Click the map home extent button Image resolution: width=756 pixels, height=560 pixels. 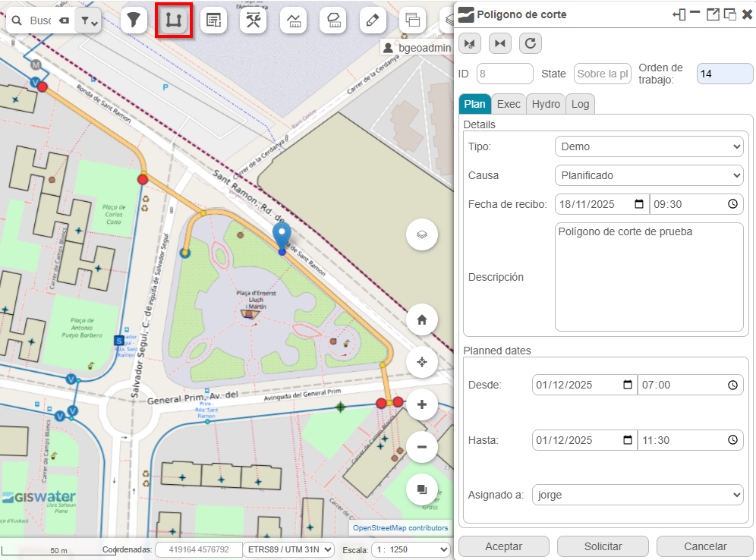pyautogui.click(x=422, y=319)
